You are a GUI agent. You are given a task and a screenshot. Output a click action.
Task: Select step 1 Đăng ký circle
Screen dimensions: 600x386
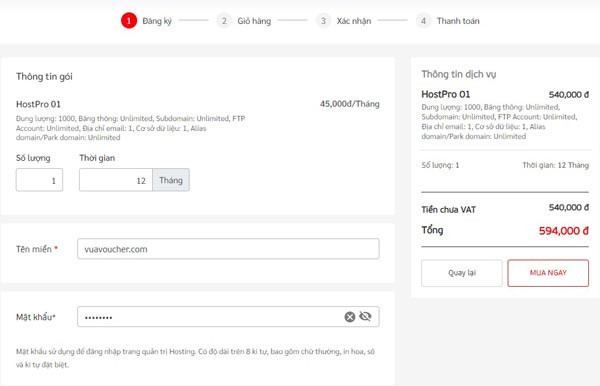pos(129,21)
